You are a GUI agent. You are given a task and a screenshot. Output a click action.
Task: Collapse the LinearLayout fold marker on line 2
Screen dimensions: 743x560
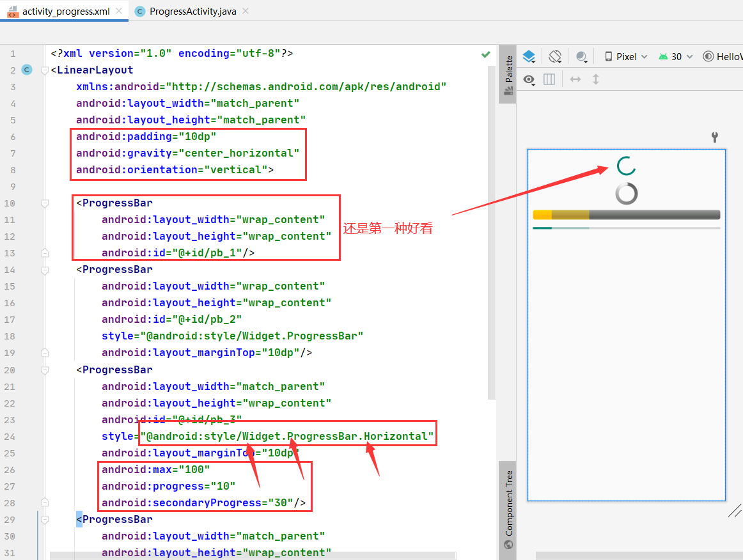pos(45,70)
